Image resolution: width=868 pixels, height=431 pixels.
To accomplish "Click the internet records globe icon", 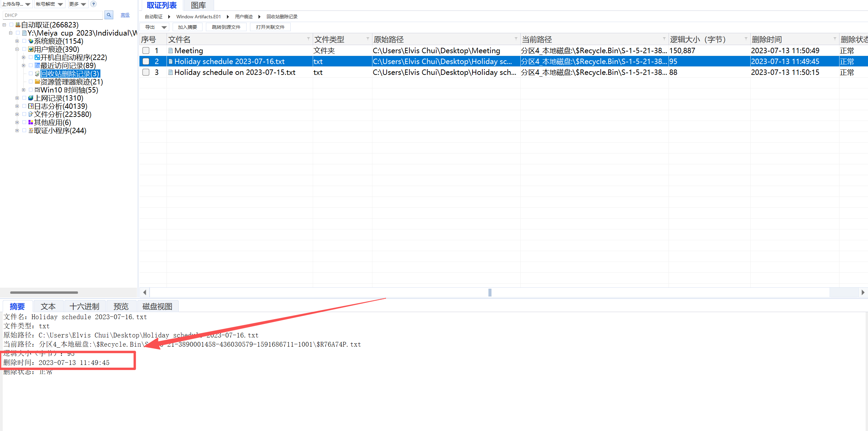I will pyautogui.click(x=31, y=98).
